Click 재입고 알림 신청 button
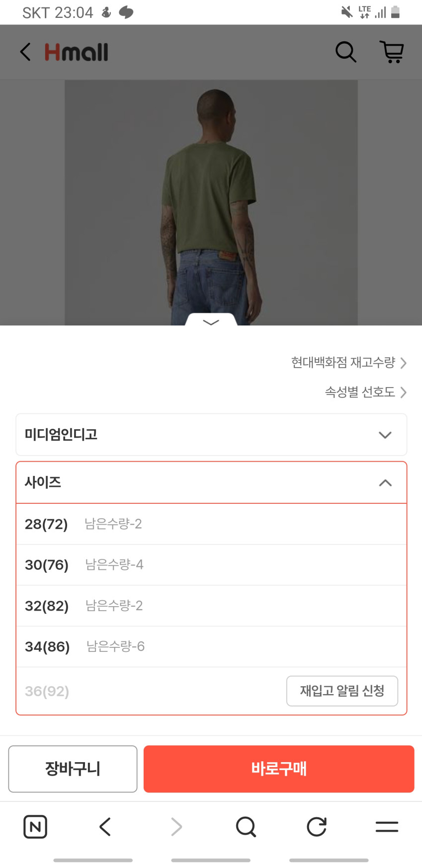The image size is (422, 868). [342, 691]
